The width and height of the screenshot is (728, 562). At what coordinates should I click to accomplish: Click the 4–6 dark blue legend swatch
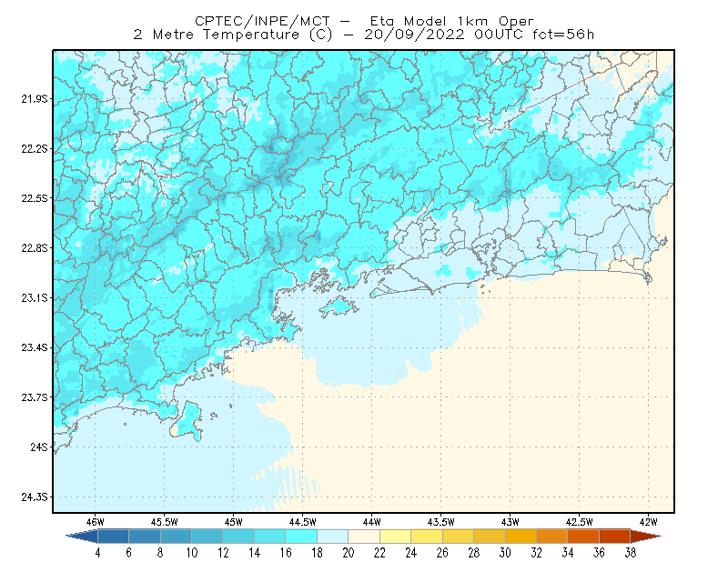point(113,536)
